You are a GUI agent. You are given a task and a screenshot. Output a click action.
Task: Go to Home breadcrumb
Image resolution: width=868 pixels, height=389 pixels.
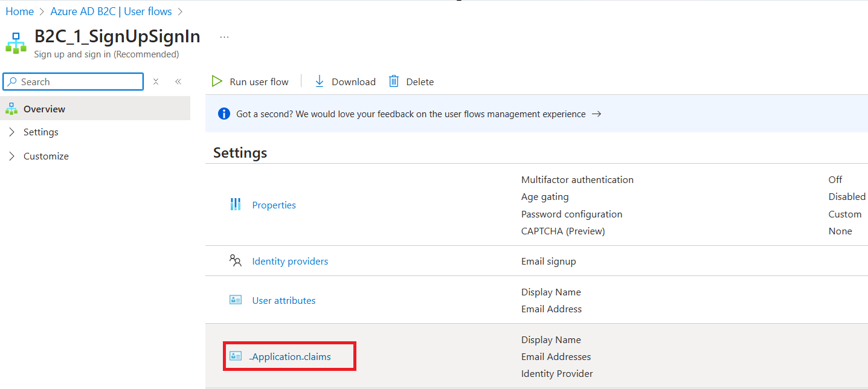[19, 11]
